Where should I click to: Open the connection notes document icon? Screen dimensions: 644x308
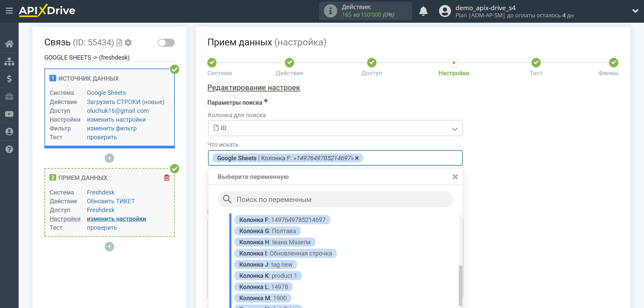coord(119,43)
